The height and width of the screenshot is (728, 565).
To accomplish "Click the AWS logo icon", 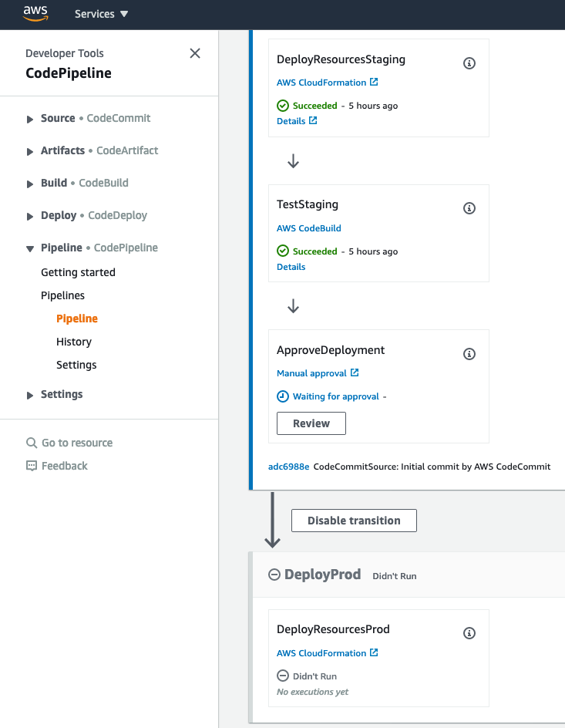I will [x=35, y=13].
